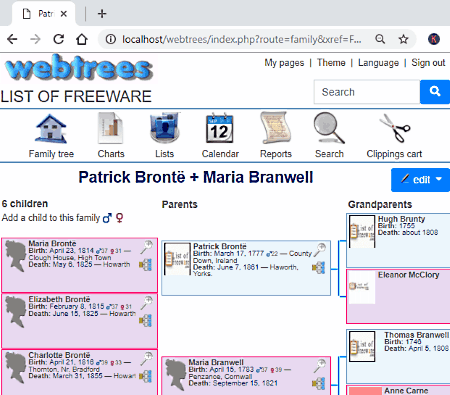Open Elizabeth Brontë's individual page link
Image resolution: width=450 pixels, height=395 pixels.
coord(59,299)
